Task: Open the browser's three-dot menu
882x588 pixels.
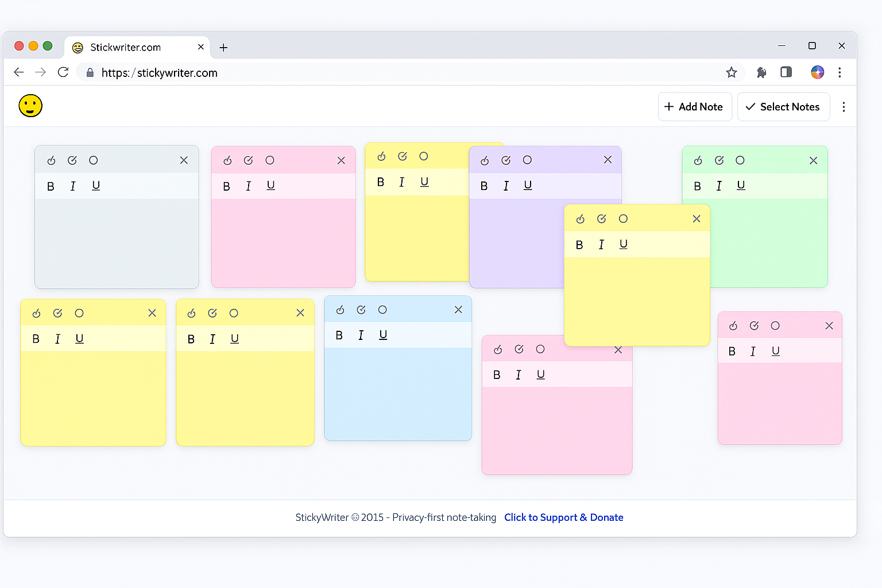Action: [x=839, y=72]
